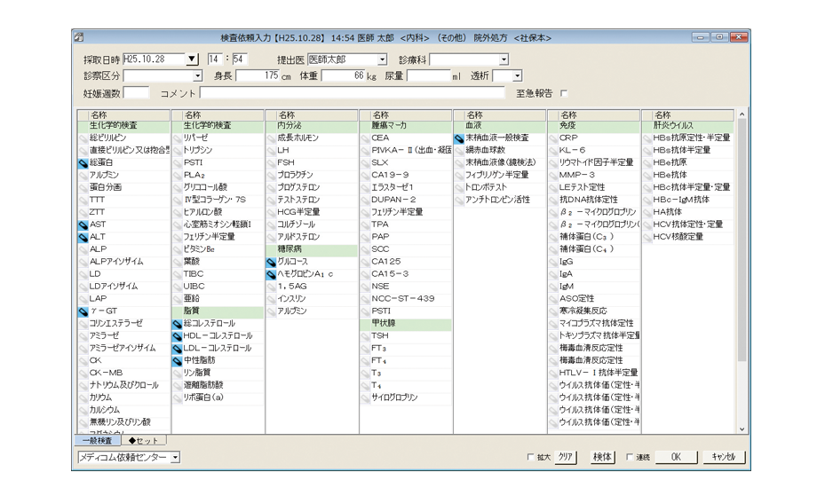Click the クリア button
Image resolution: width=817 pixels, height=504 pixels.
coord(567,457)
